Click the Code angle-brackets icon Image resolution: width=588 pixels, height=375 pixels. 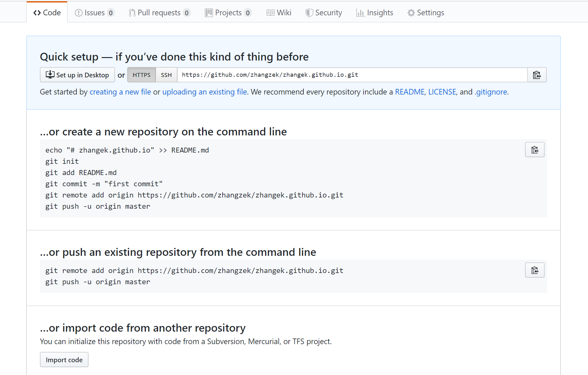pyautogui.click(x=37, y=13)
